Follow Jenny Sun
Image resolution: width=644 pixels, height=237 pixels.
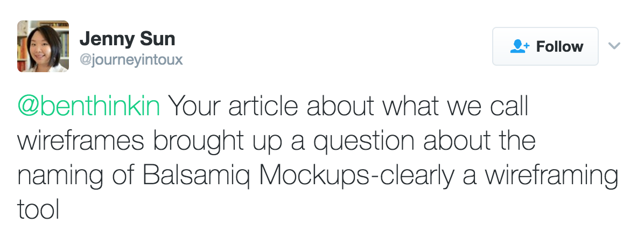coord(545,46)
